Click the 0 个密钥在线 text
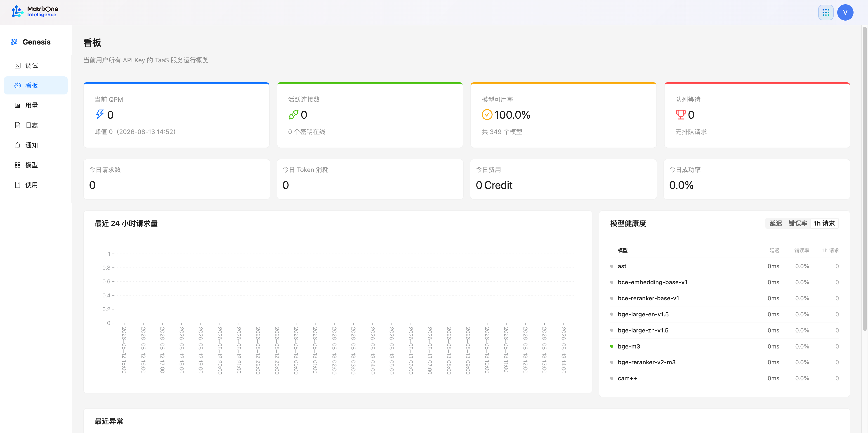Image resolution: width=868 pixels, height=433 pixels. point(306,132)
